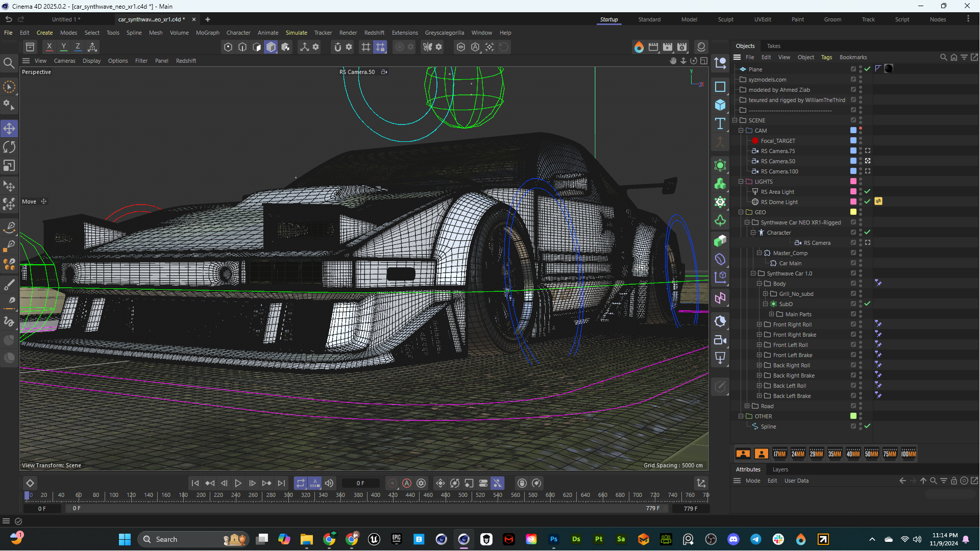Image resolution: width=980 pixels, height=551 pixels.
Task: Select the Scale tool icon
Action: pyautogui.click(x=9, y=166)
